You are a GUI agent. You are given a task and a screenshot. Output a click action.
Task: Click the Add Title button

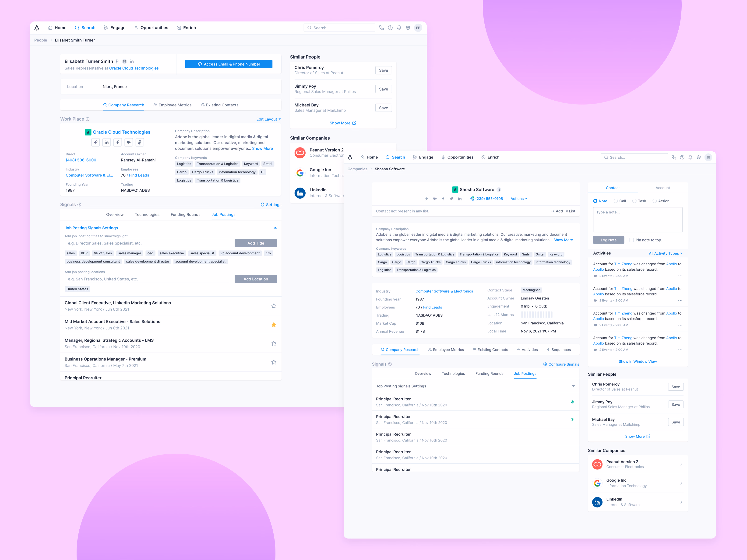tap(256, 243)
